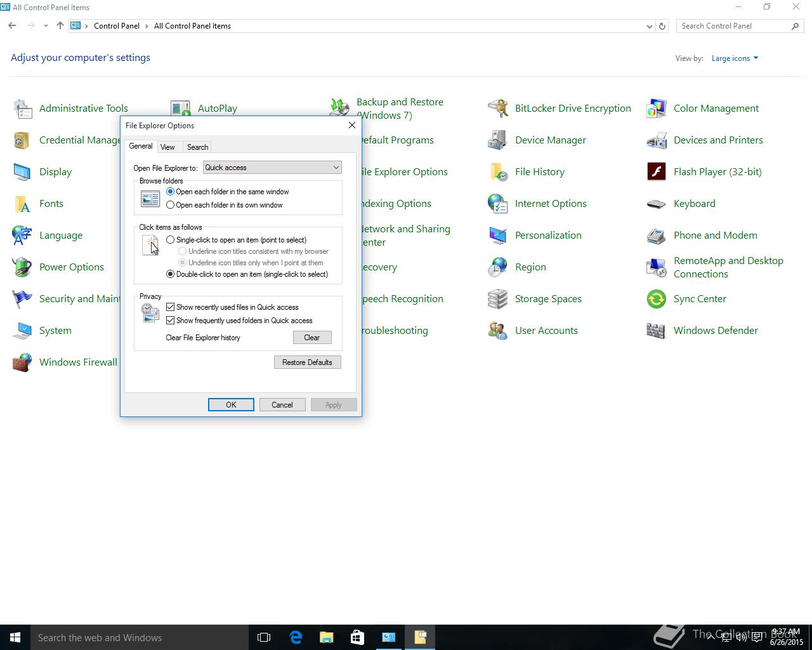This screenshot has height=650, width=812.
Task: Click Clear File Explorer history button
Action: pos(312,338)
